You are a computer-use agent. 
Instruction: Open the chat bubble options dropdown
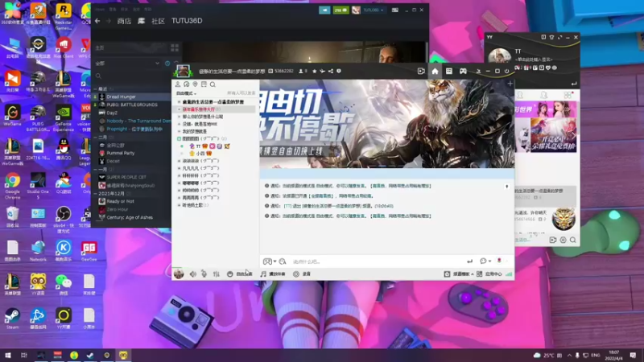coord(485,261)
